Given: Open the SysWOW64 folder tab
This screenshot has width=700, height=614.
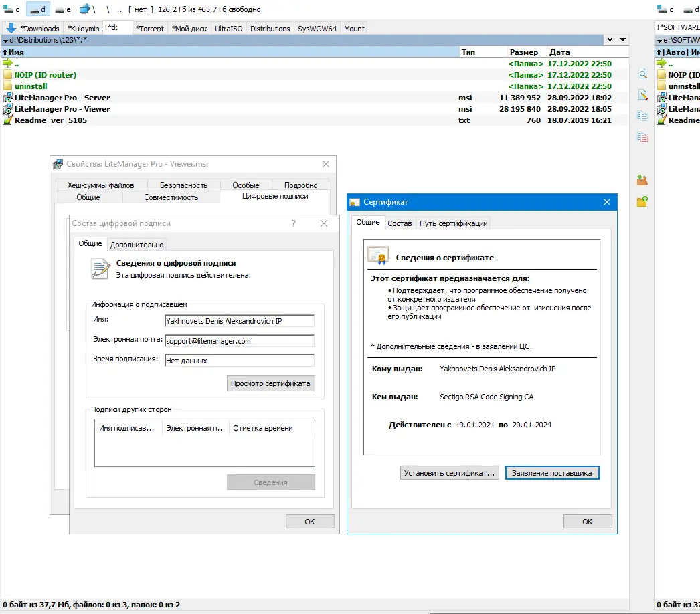Looking at the screenshot, I should 317,29.
